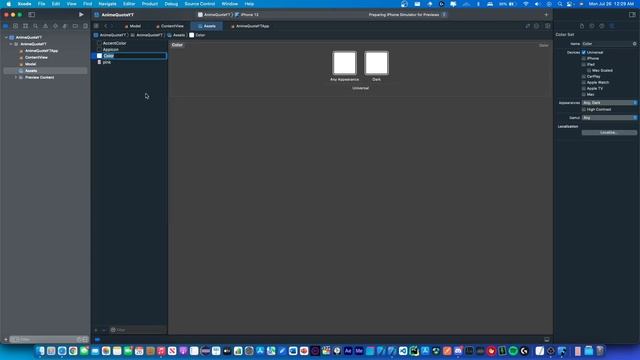Screen dimensions: 640x360
Task: Enable the iPad device checkbox
Action: tap(584, 64)
